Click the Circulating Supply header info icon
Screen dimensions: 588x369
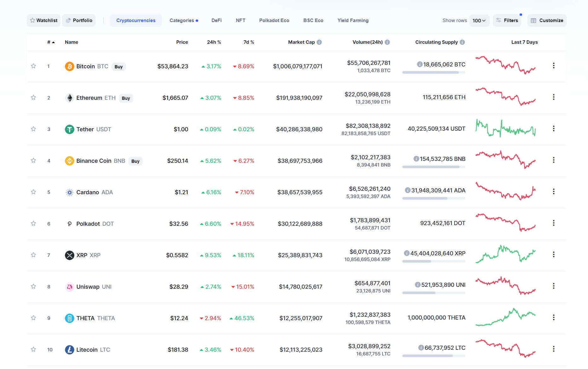pos(462,42)
